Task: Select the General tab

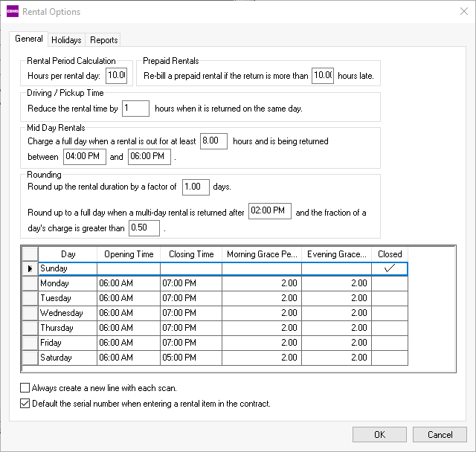Action: click(29, 39)
